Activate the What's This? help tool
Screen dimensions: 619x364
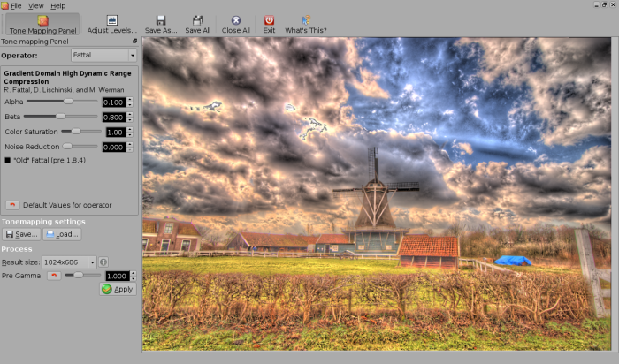coord(306,24)
